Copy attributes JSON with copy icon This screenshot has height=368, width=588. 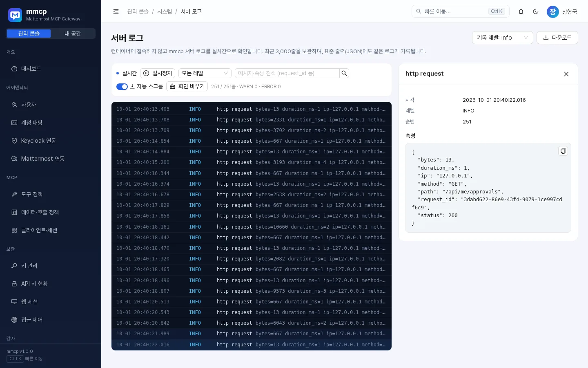(x=563, y=151)
